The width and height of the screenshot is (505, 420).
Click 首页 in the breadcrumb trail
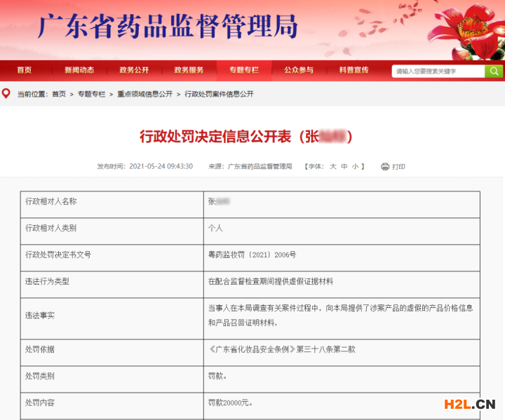59,94
